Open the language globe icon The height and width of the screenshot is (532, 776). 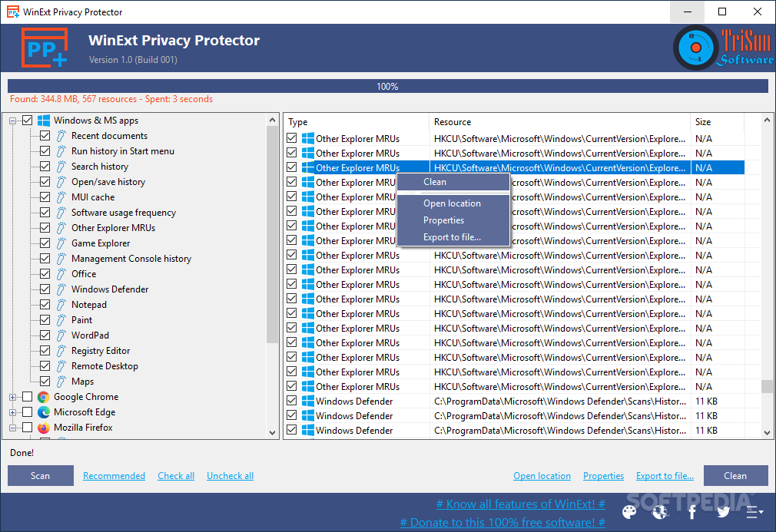tap(660, 512)
